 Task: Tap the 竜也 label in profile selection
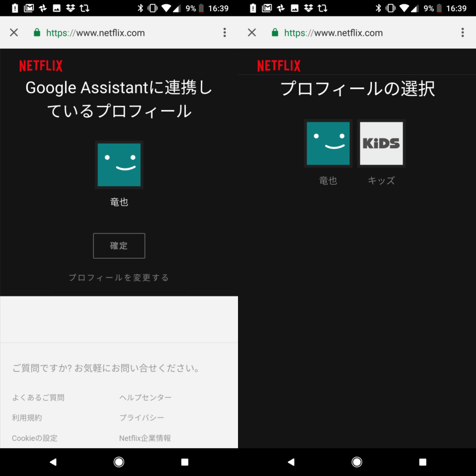tap(328, 180)
